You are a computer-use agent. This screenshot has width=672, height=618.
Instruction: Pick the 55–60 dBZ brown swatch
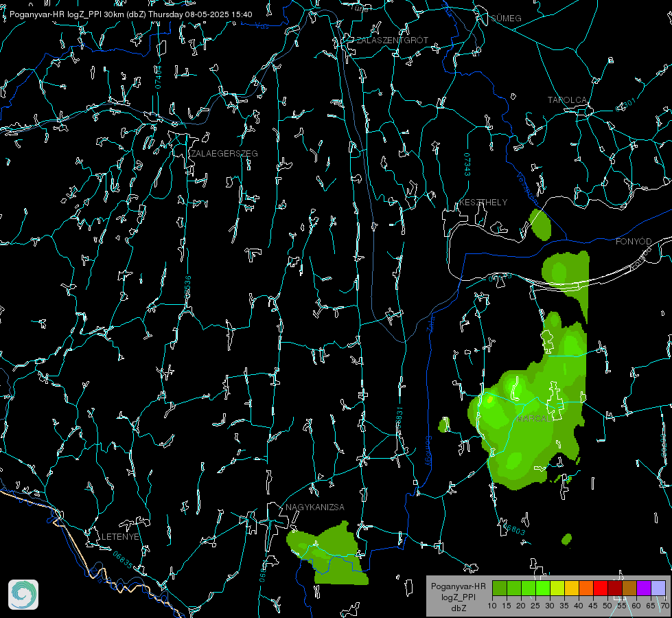click(x=629, y=588)
